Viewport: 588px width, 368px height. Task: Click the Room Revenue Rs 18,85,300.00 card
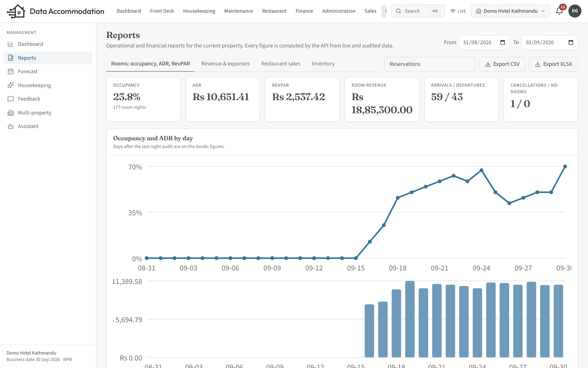click(x=382, y=99)
